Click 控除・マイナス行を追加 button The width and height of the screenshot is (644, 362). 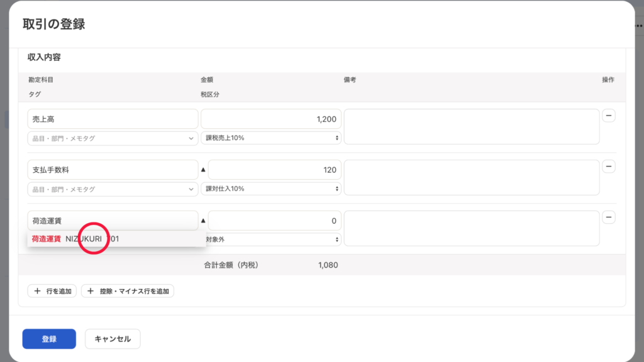(x=128, y=291)
